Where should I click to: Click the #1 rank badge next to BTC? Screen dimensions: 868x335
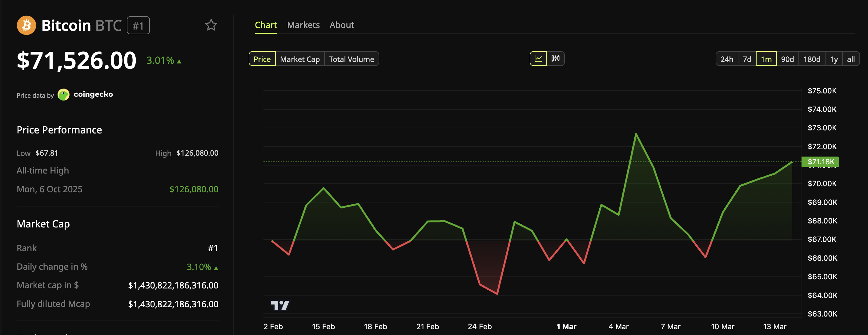point(138,25)
